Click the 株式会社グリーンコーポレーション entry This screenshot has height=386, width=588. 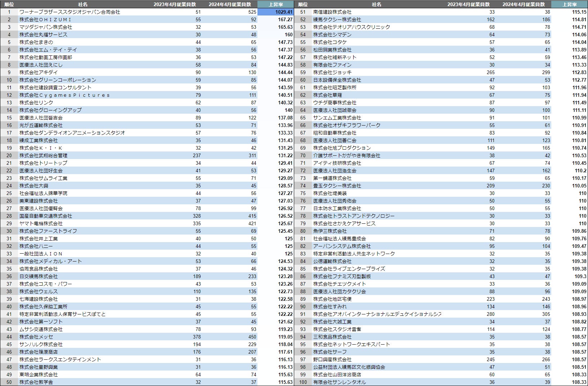(58, 80)
